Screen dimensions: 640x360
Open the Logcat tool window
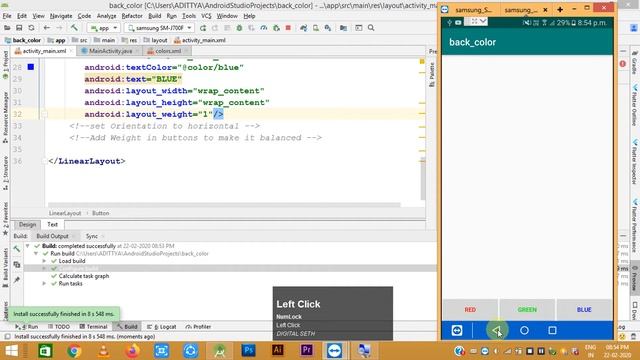(162, 327)
